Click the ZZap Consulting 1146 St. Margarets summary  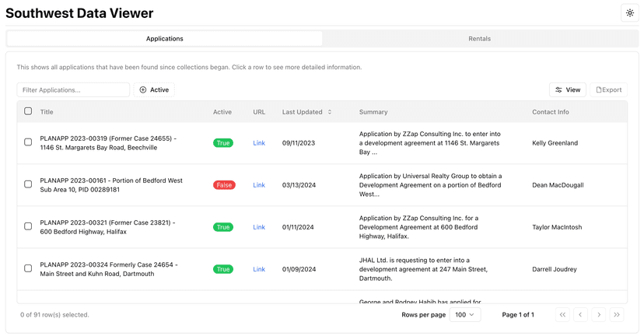point(429,143)
